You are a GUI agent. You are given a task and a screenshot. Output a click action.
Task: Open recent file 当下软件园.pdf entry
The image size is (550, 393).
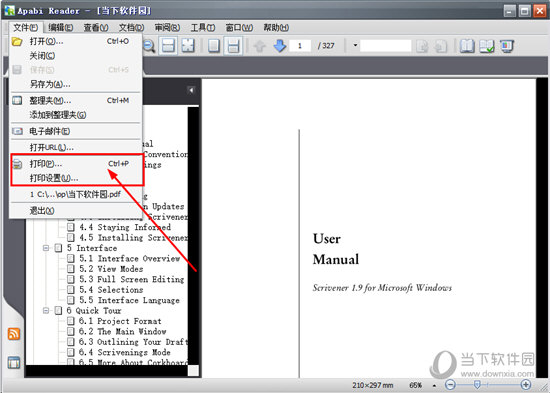(76, 194)
